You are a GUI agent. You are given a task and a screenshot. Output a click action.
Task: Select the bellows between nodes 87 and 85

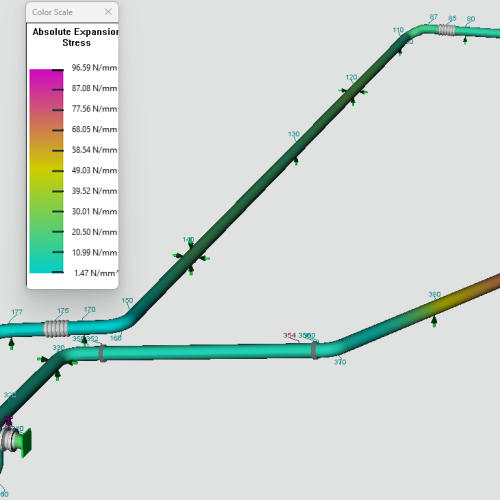pyautogui.click(x=446, y=30)
